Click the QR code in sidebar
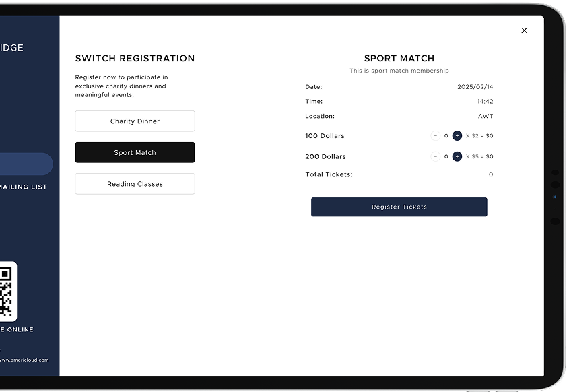The height and width of the screenshot is (392, 569). (x=8, y=292)
